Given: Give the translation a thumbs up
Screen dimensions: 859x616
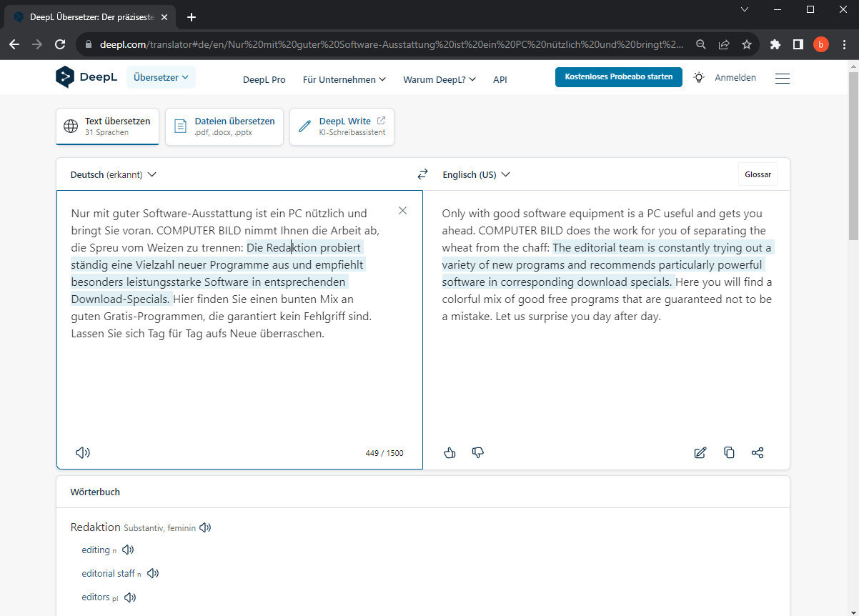Looking at the screenshot, I should tap(450, 452).
